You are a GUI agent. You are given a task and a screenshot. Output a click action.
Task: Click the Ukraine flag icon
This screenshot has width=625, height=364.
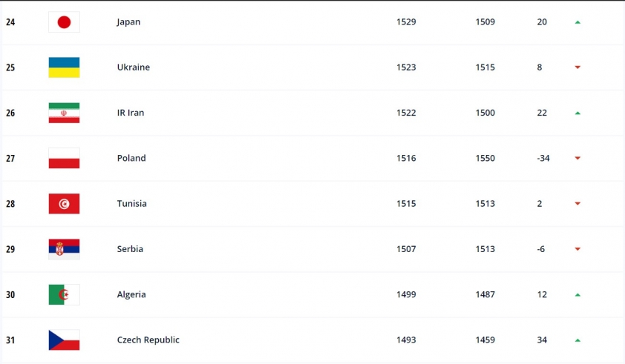[x=64, y=67]
